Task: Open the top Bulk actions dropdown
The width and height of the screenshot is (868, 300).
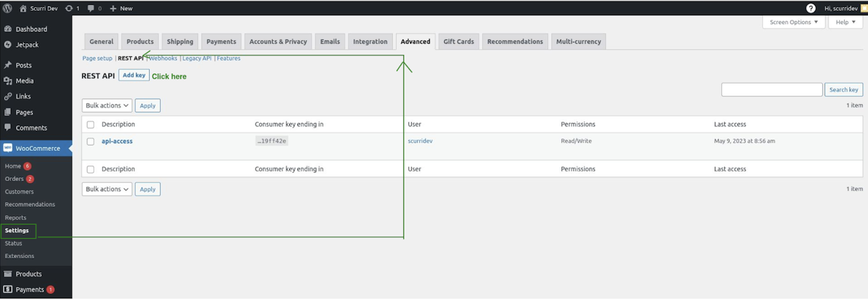Action: (107, 105)
